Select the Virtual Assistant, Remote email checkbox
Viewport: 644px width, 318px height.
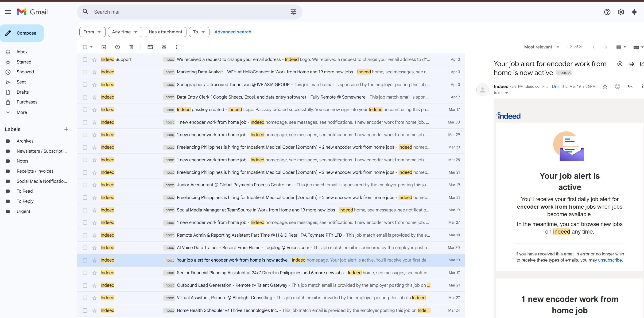(85, 298)
